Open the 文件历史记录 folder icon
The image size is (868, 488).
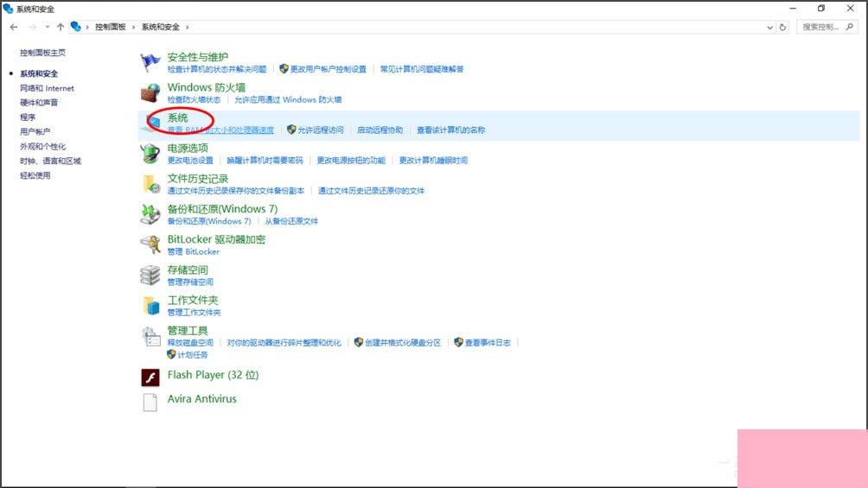point(150,184)
